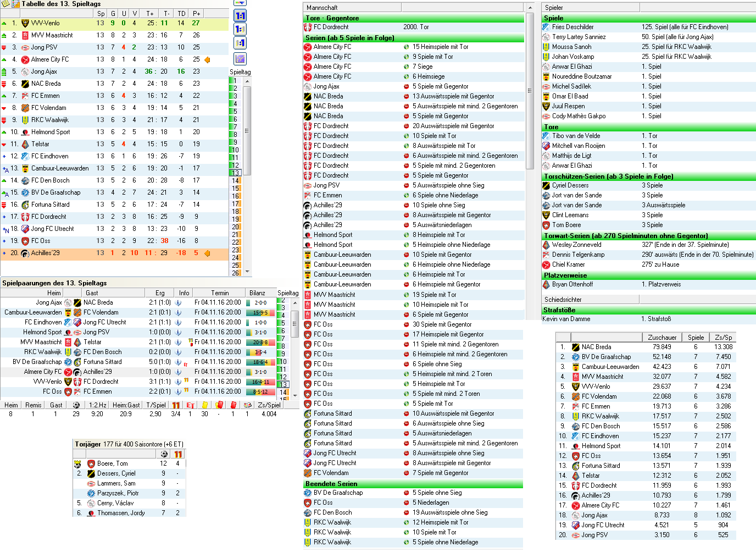Click the 'T/Spiel' header in the statistics bar

click(x=155, y=405)
